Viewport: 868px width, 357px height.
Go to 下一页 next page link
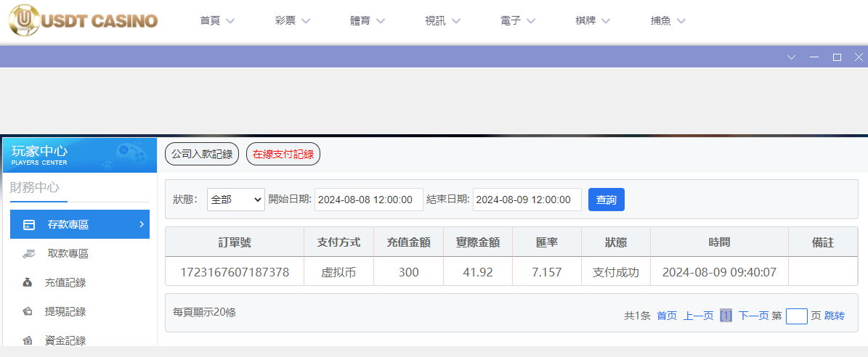(x=753, y=316)
